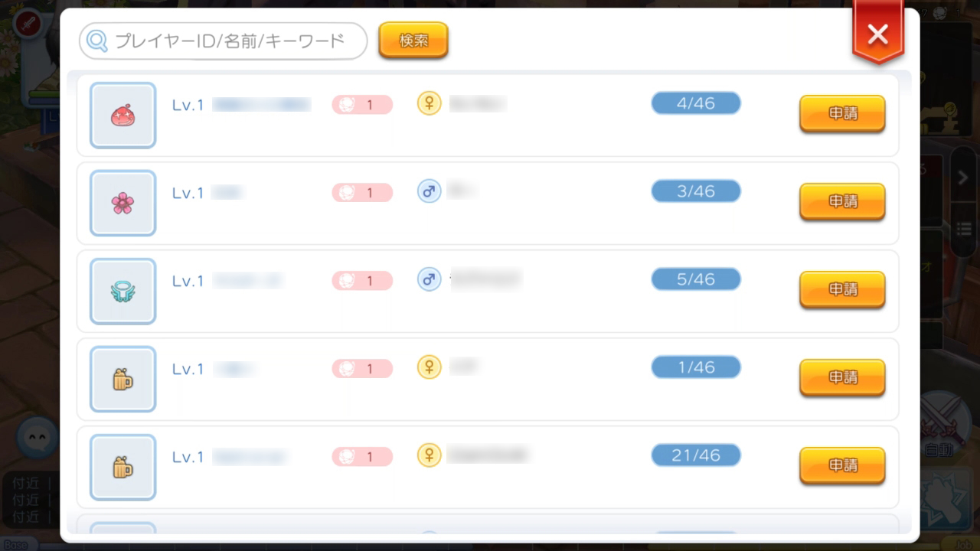
Task: Click the teal angel wings guild emblem
Action: (x=122, y=291)
